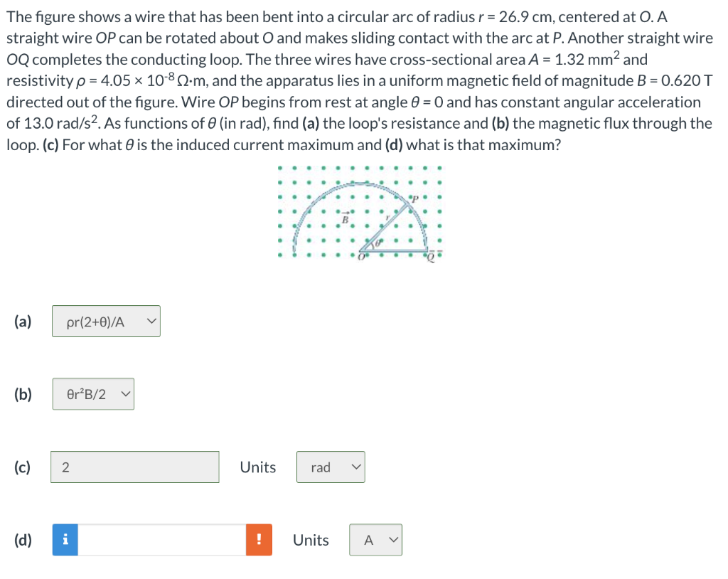Click the (d) question label

click(x=23, y=540)
